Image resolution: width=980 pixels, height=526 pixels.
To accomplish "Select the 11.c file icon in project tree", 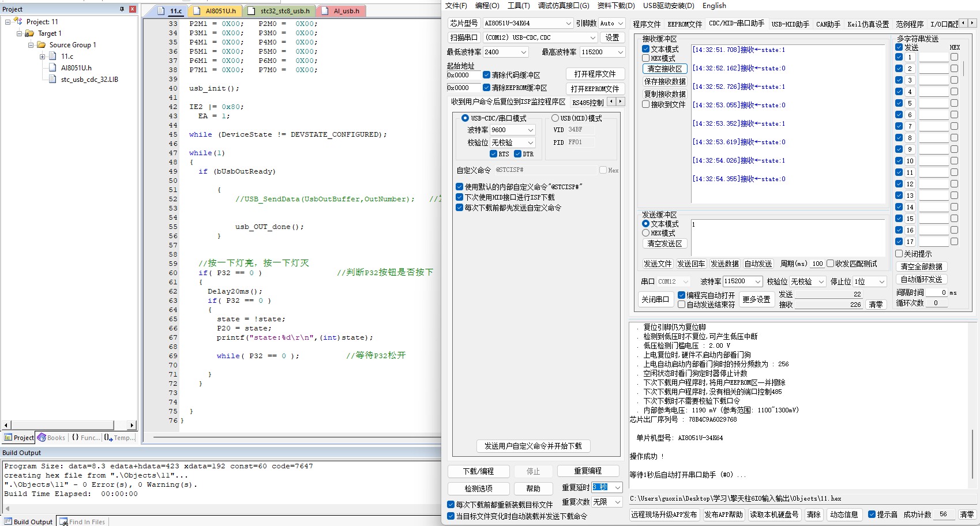I will coord(53,56).
